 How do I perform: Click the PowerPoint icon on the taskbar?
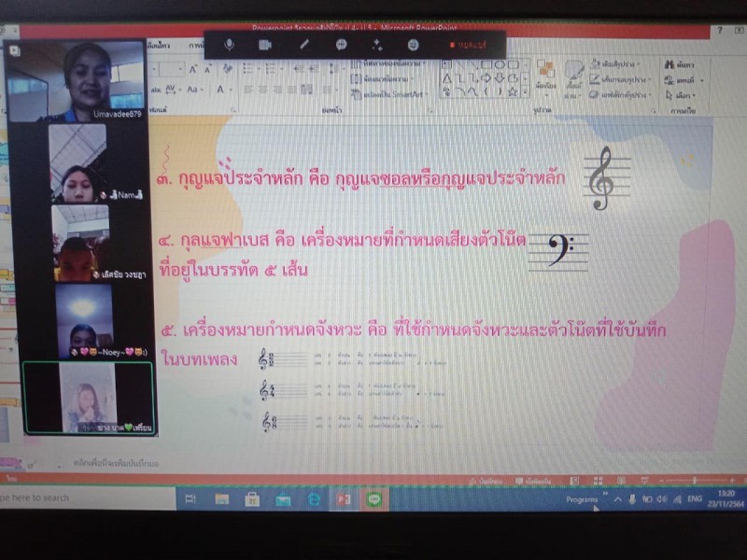click(343, 499)
